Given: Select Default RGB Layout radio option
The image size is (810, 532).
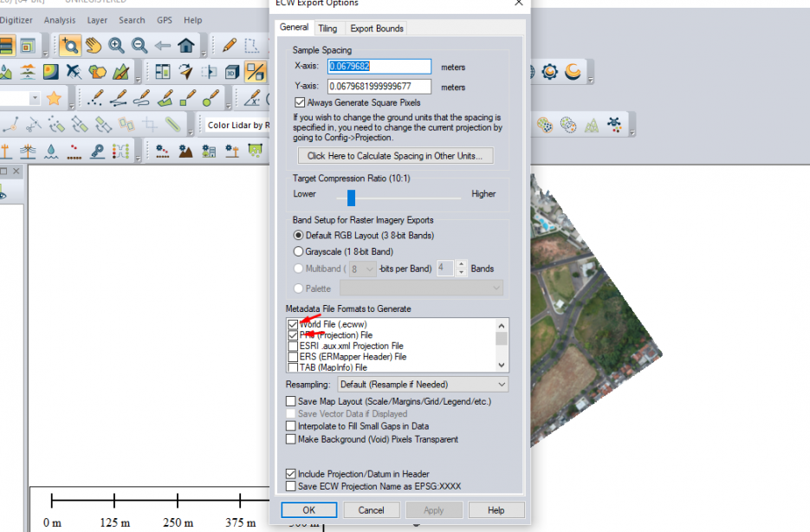Looking at the screenshot, I should pos(299,236).
